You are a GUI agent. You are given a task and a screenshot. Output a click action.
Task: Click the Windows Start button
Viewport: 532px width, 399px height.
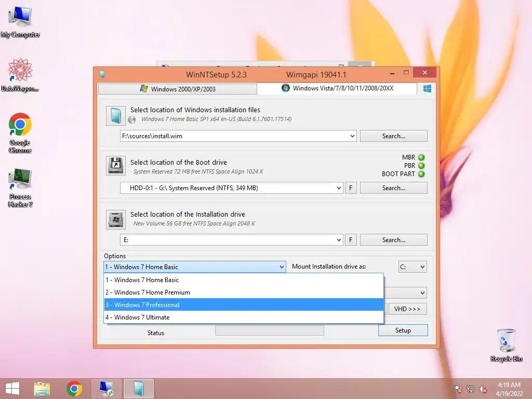12,389
